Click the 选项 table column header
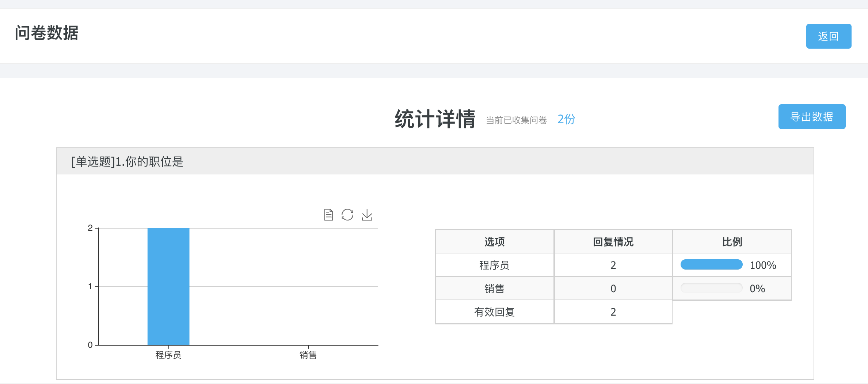This screenshot has height=384, width=868. [x=494, y=242]
